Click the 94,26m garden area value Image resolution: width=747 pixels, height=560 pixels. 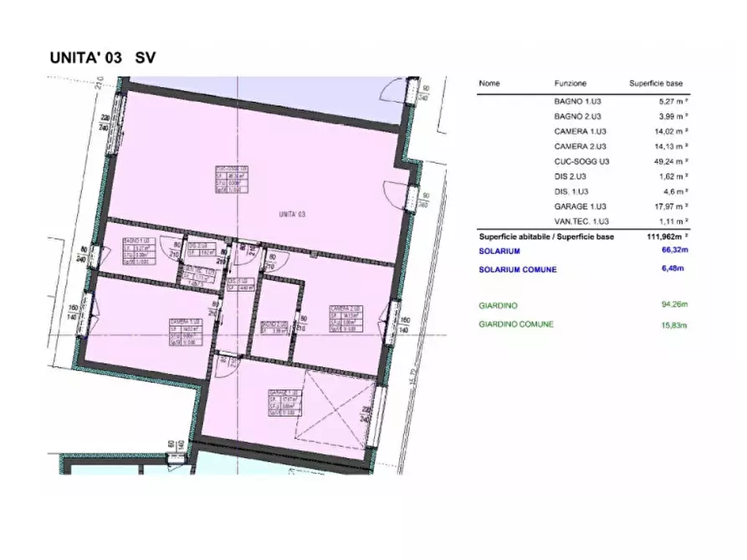pyautogui.click(x=673, y=305)
